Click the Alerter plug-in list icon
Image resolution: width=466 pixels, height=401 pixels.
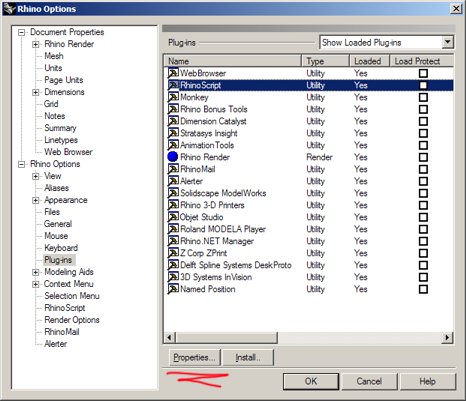173,181
